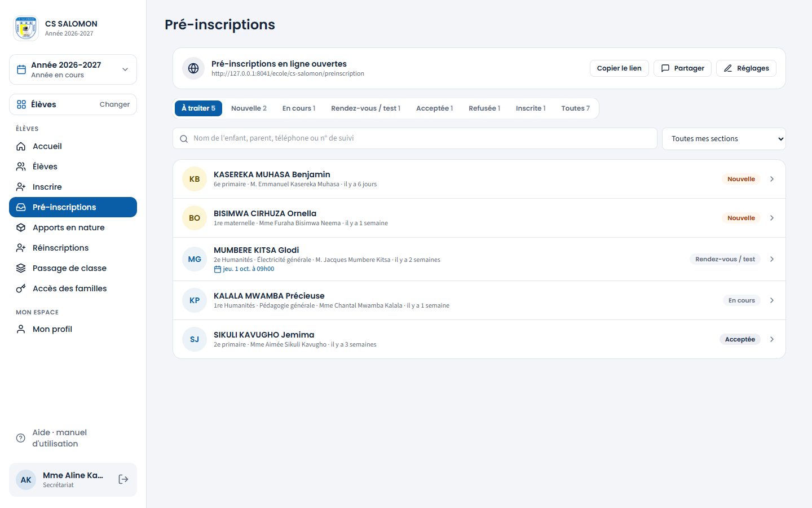
Task: Open Sikuli Kavugho Jemima row chevron
Action: pos(772,339)
